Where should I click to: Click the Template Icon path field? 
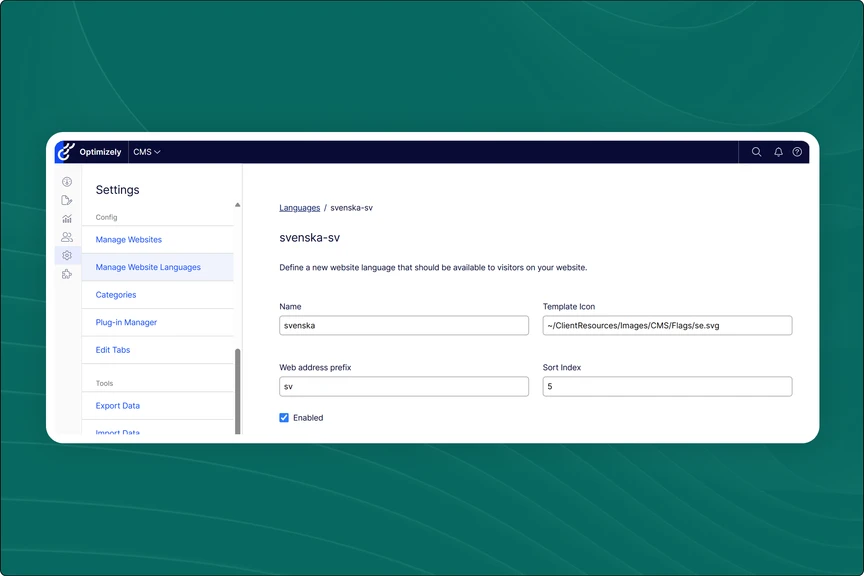667,325
